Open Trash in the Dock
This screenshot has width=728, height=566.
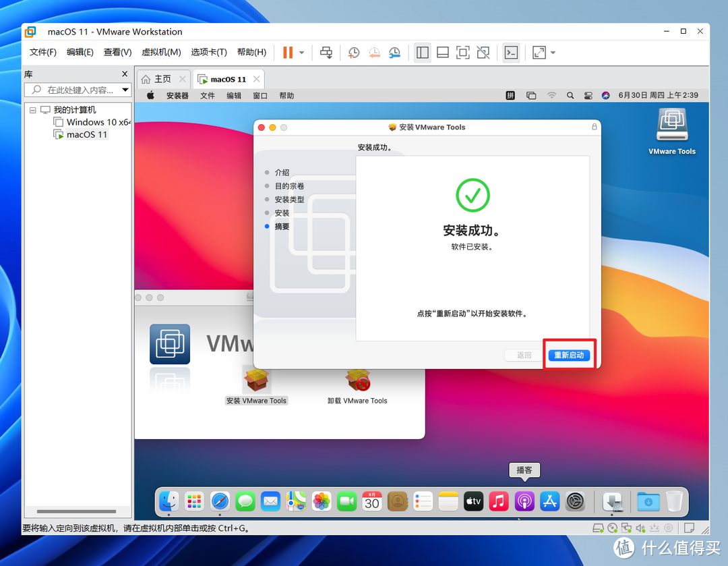click(x=674, y=502)
